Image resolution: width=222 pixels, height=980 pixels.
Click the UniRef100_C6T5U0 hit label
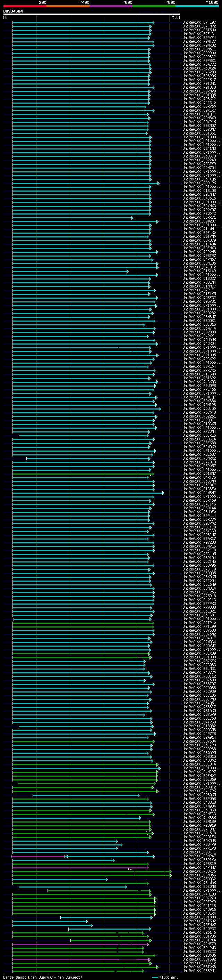tap(199, 30)
